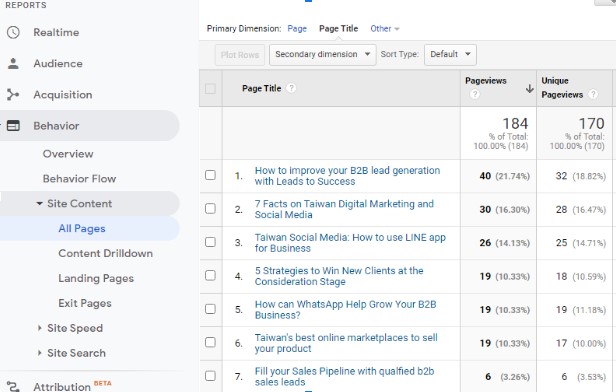Click the Audience person icon
616x392 pixels.
coord(13,63)
